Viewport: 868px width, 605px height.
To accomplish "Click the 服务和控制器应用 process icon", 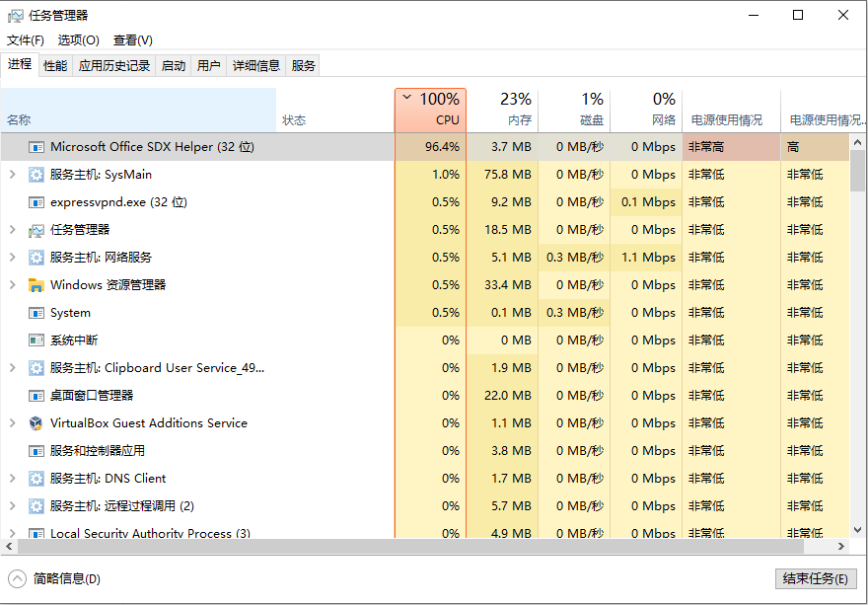I will click(36, 452).
